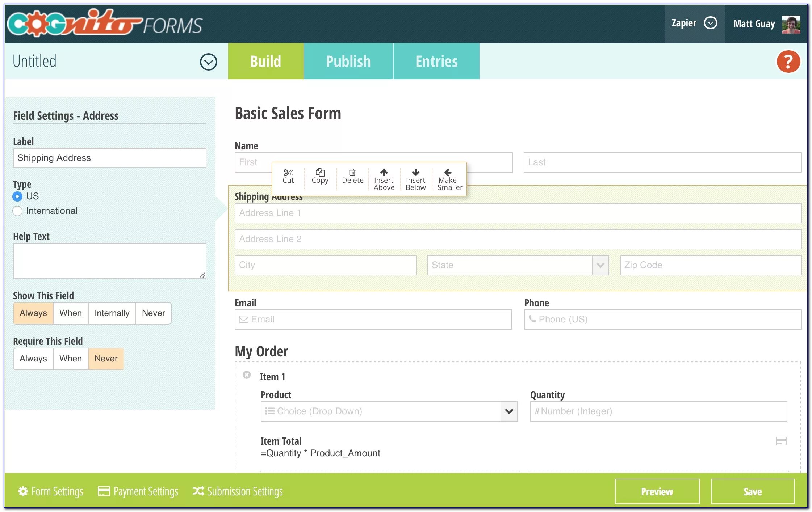Click the Cut scissors icon
The height and width of the screenshot is (512, 812).
[288, 173]
